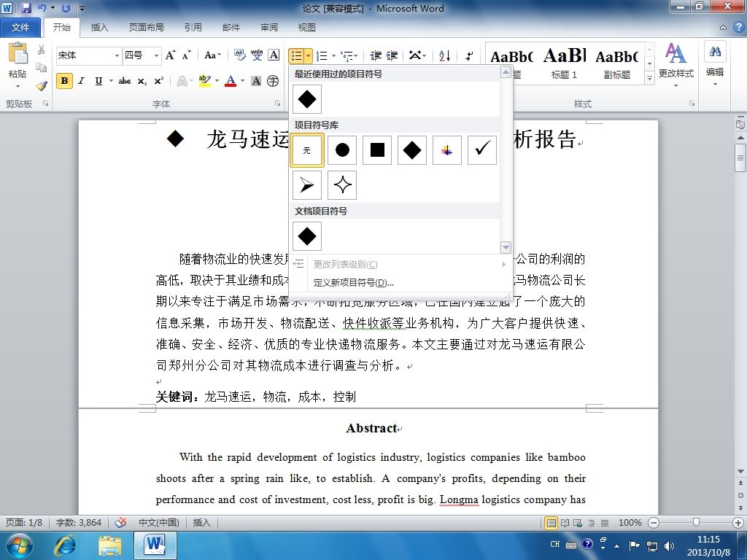Click the Character Shading icon
The image size is (747, 560).
tap(256, 81)
